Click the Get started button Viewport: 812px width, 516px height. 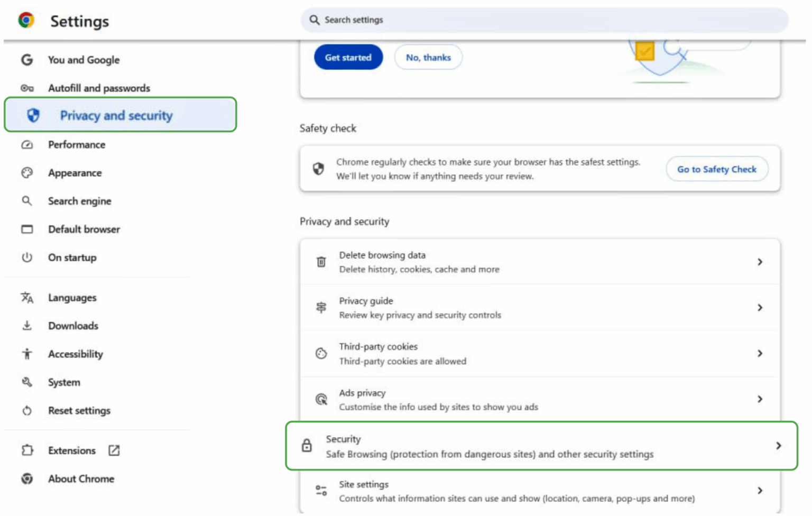pos(348,57)
